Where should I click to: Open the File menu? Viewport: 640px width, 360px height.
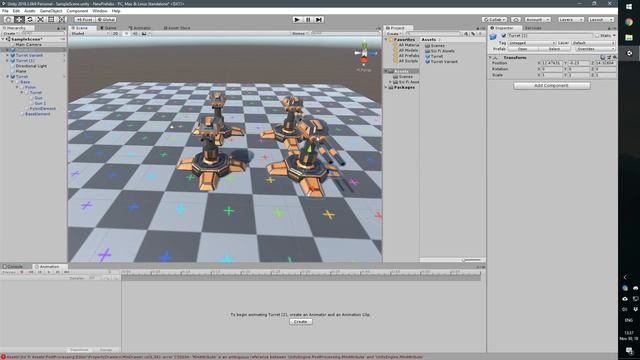pos(5,11)
